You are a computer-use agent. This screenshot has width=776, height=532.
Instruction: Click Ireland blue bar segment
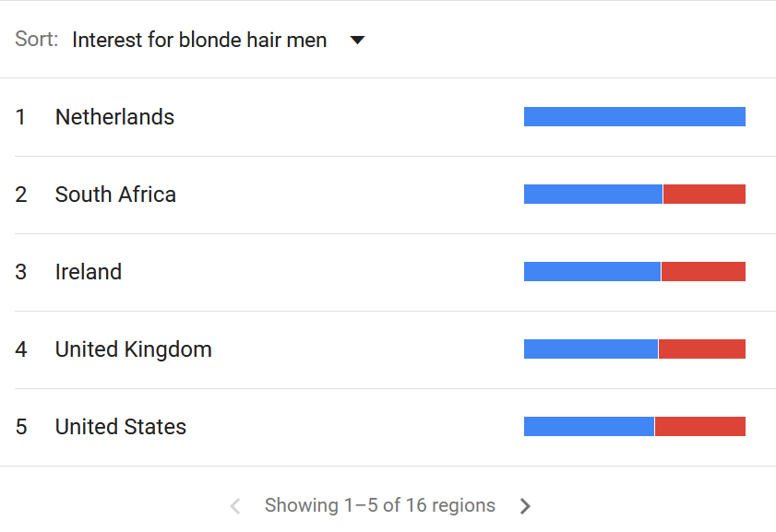(x=591, y=271)
